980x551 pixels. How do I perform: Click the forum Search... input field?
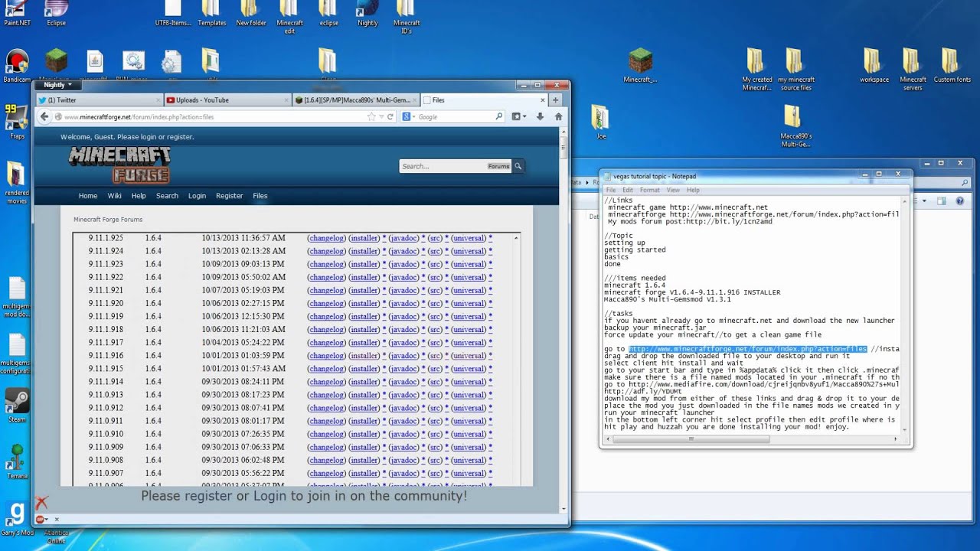click(x=443, y=166)
